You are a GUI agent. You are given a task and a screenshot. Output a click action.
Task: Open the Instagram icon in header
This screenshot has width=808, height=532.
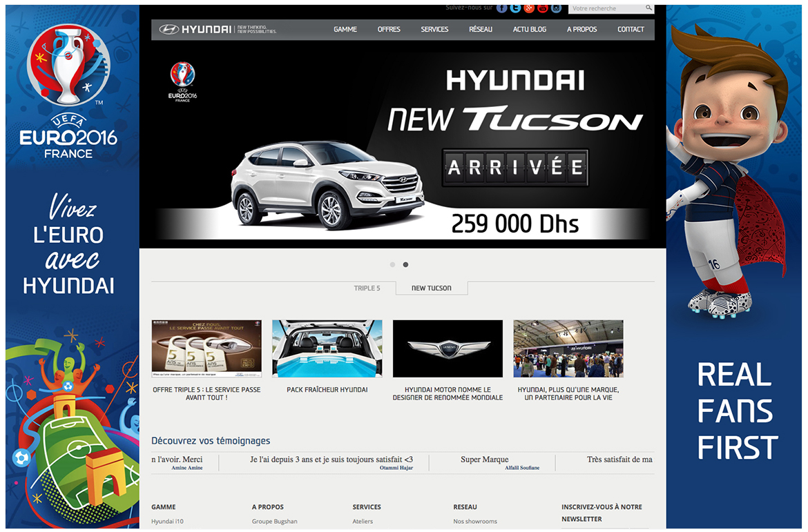click(556, 8)
